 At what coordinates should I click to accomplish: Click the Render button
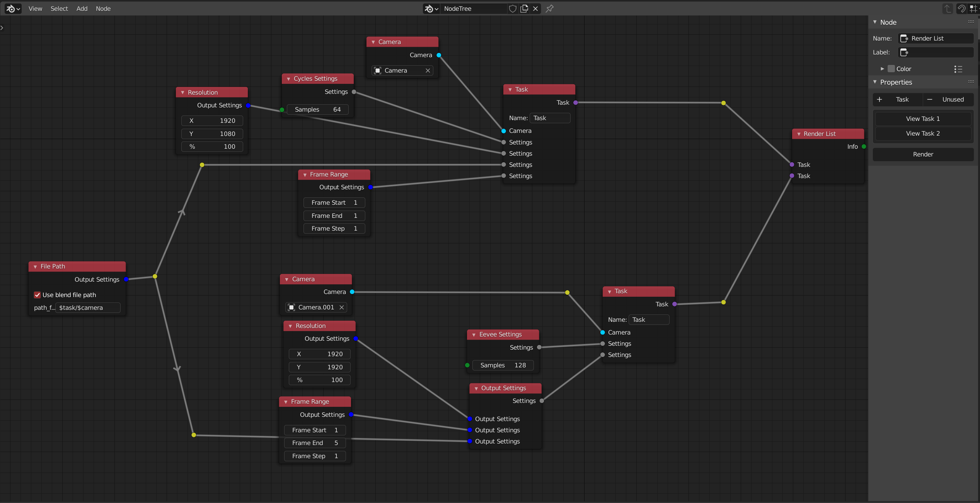tap(923, 154)
